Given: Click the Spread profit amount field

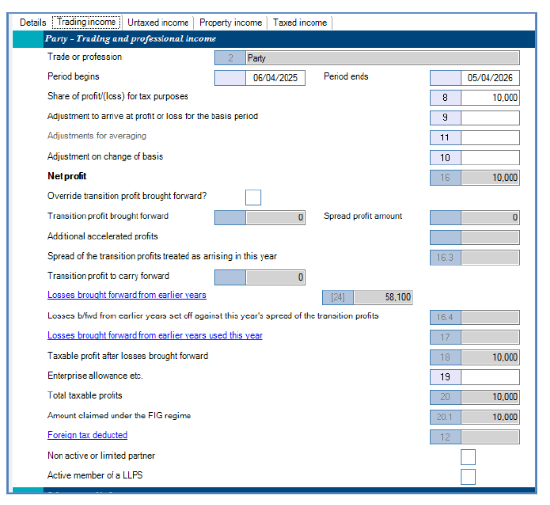Looking at the screenshot, I should coord(490,217).
